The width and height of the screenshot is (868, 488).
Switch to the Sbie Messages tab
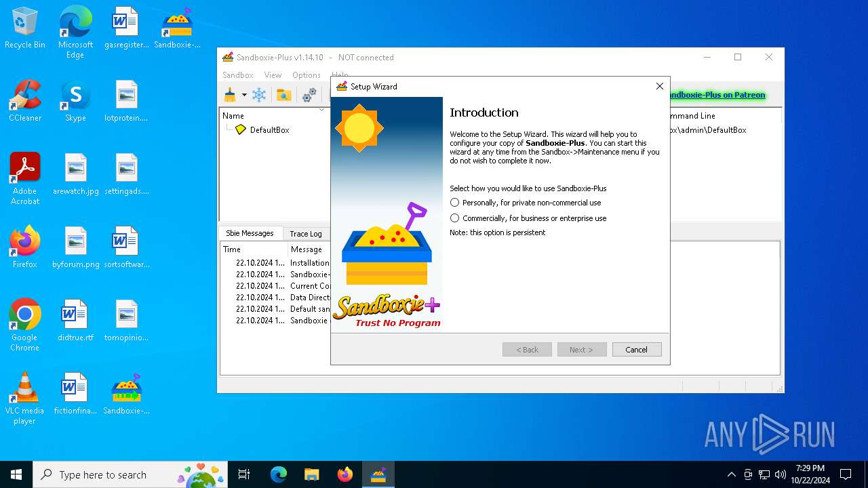[250, 233]
